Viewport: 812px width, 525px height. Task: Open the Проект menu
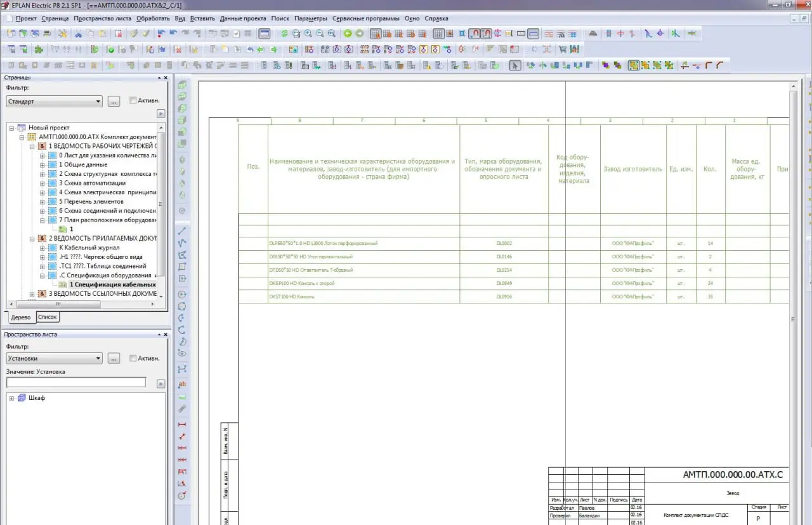26,18
